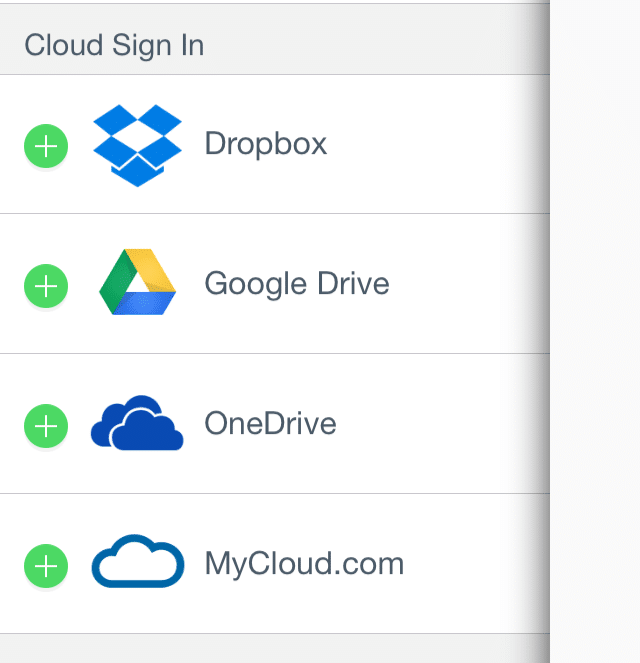Click the MyCloud.com outlined cloud logo
The height and width of the screenshot is (663, 640).
click(138, 561)
